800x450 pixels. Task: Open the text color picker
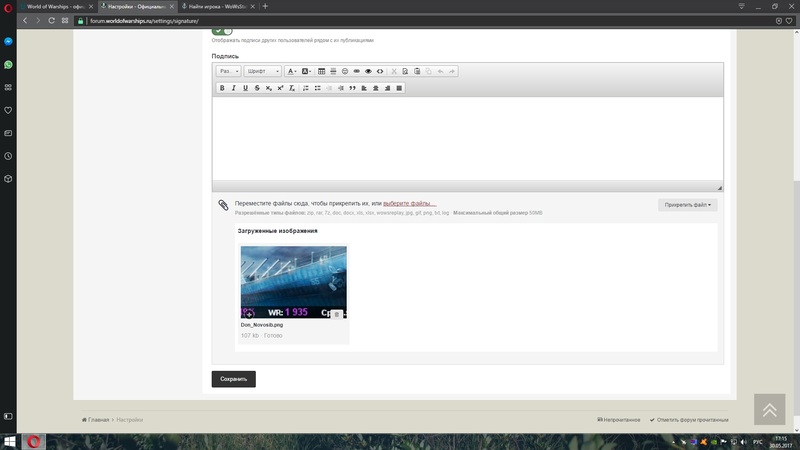[x=291, y=72]
